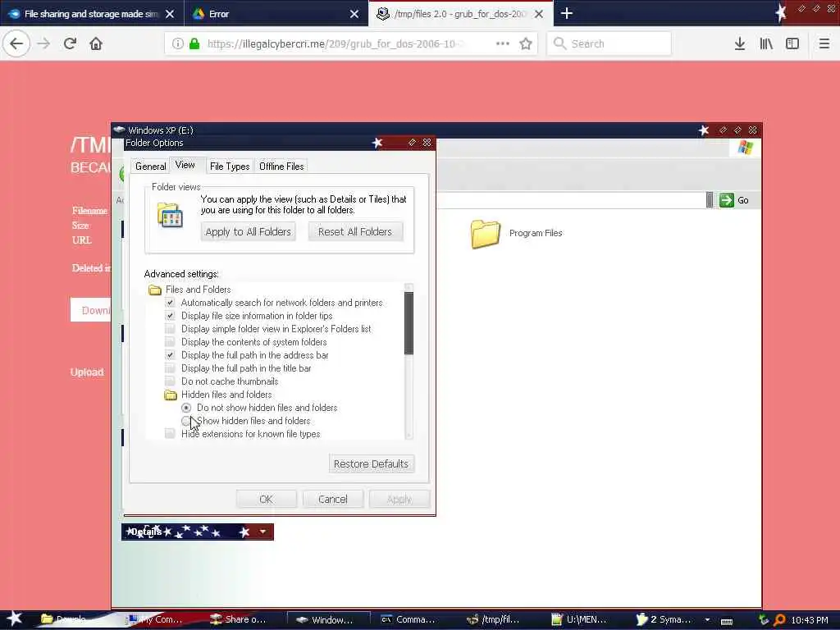Go back with the browser back arrow

pos(16,43)
